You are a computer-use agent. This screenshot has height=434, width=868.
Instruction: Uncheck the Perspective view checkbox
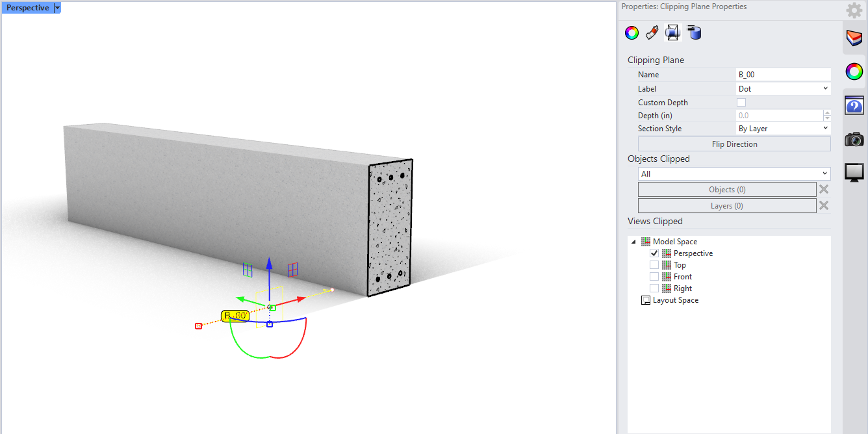pyautogui.click(x=654, y=253)
